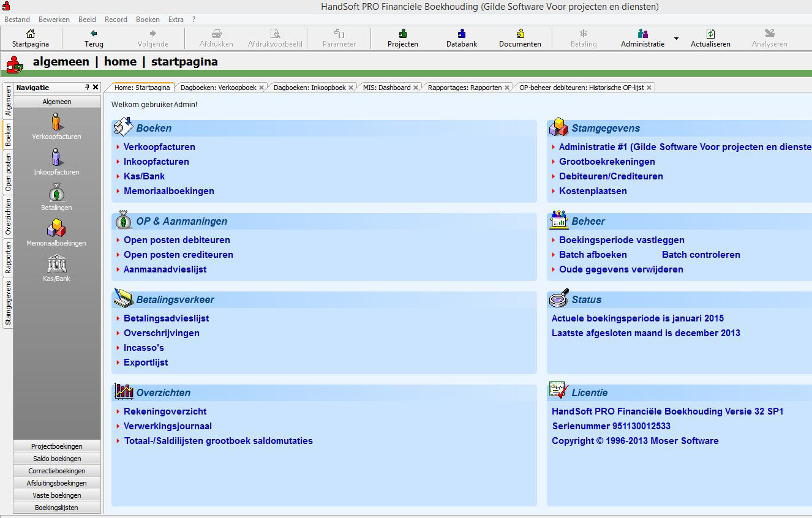Viewport: 812px width, 518px height.
Task: Close the Navigatie panel
Action: (96, 88)
